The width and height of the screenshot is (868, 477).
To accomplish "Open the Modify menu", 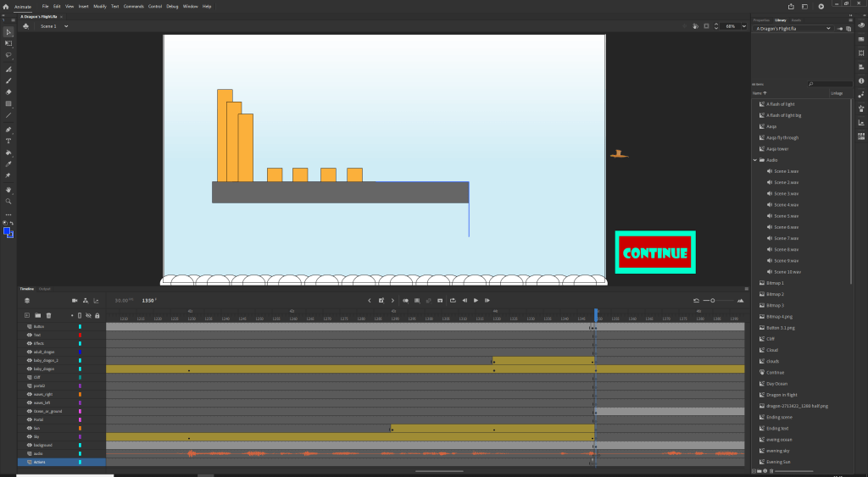I will (100, 6).
